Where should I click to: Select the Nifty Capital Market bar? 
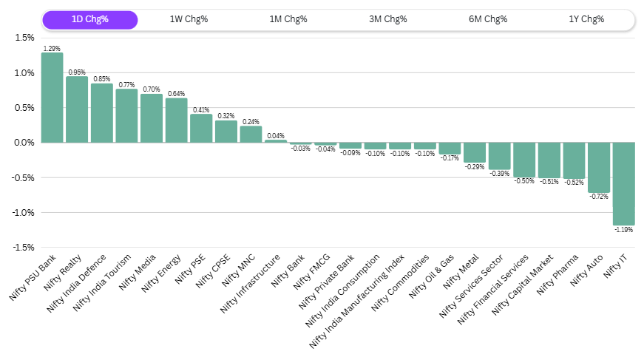(549, 160)
